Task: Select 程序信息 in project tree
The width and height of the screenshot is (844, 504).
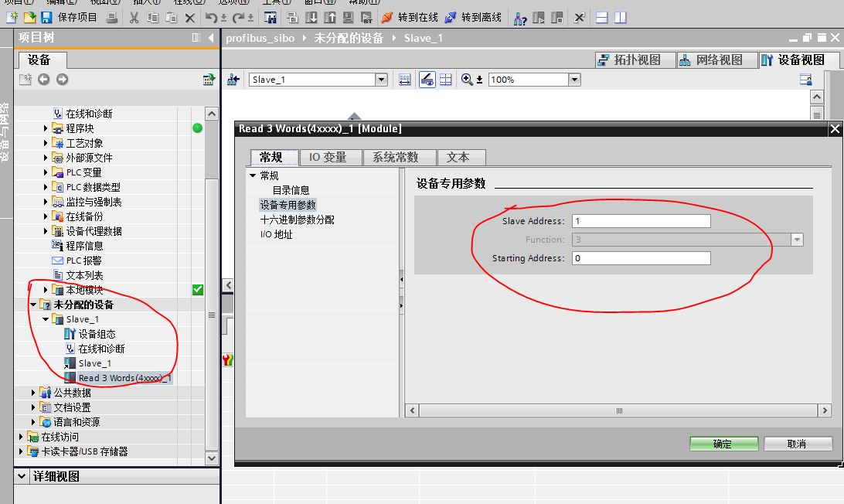Action: 84,246
